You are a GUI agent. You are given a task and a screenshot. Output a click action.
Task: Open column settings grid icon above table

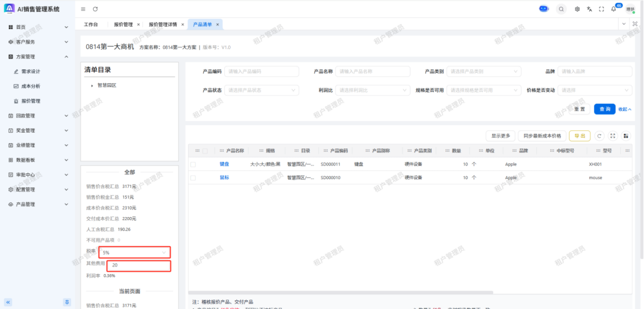pyautogui.click(x=626, y=136)
